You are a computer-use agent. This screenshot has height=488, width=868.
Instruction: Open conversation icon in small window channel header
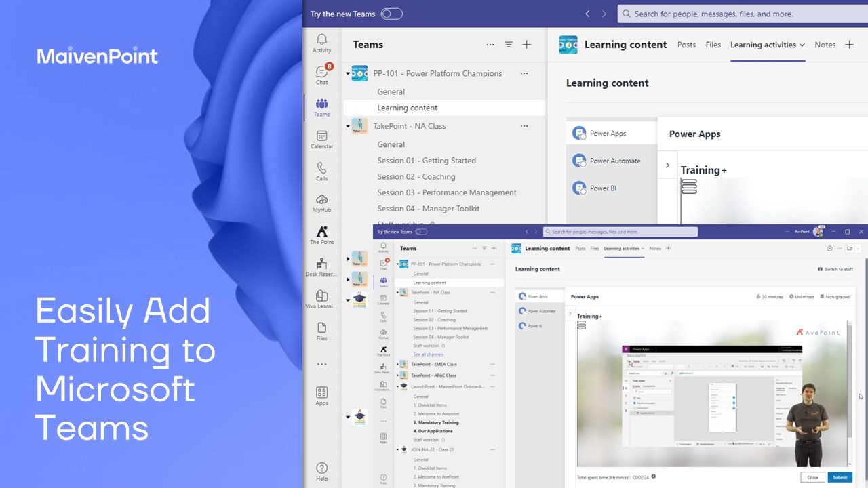[x=829, y=249]
